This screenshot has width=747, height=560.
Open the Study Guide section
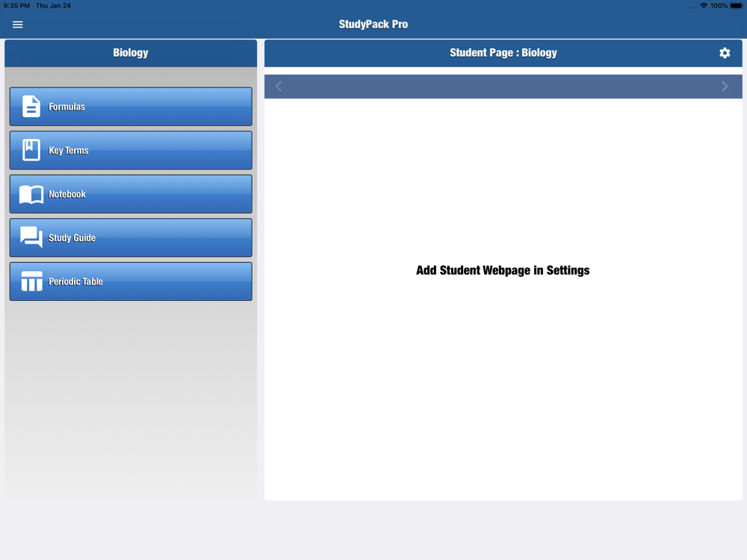point(131,237)
